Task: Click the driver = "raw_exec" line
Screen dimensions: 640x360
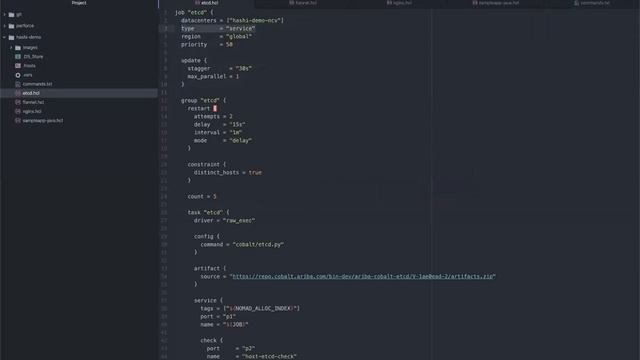Action: [x=224, y=220]
